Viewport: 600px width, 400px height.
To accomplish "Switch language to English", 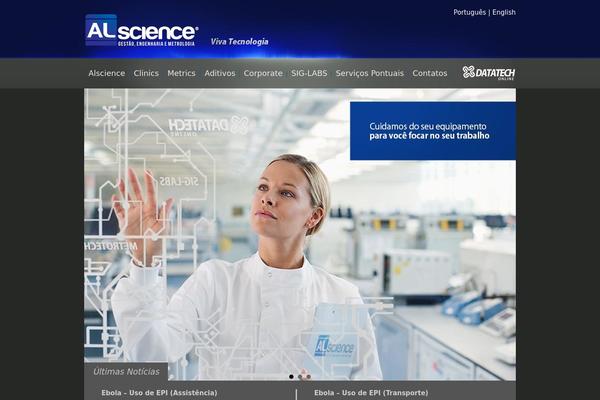I will [504, 12].
